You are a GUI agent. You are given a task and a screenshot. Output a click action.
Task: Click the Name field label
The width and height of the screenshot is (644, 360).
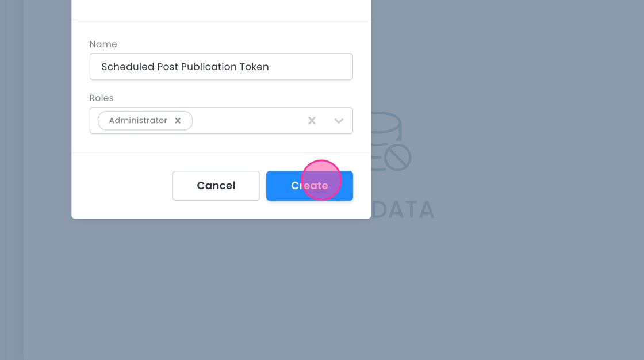point(103,44)
